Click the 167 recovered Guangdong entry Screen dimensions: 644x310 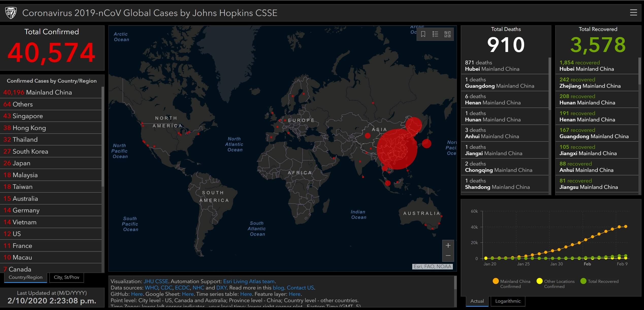click(x=597, y=133)
